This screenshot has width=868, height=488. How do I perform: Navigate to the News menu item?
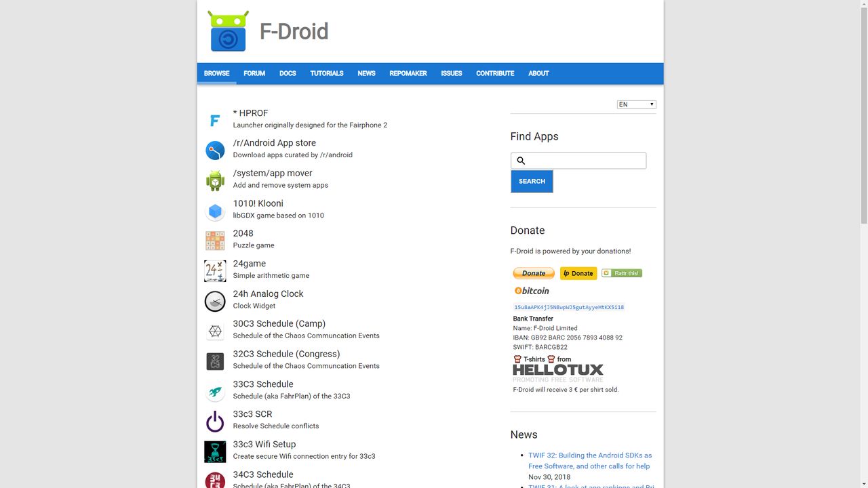tap(366, 73)
